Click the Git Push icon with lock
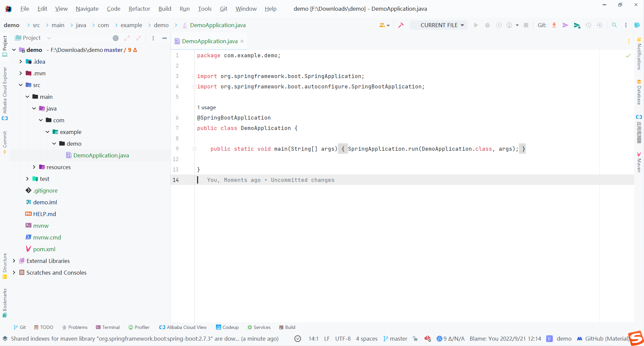The width and height of the screenshot is (644, 346). click(x=577, y=25)
